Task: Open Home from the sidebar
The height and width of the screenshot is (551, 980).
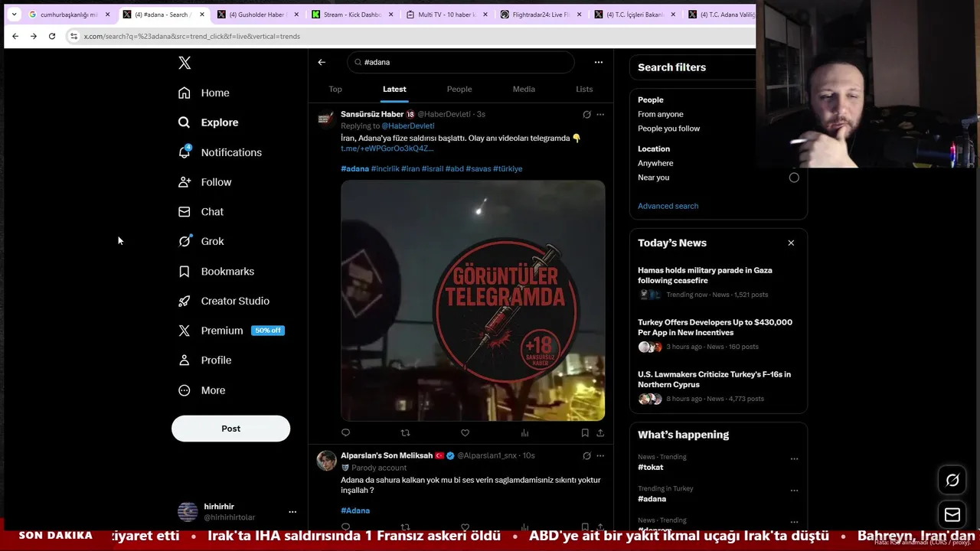Action: pos(204,93)
